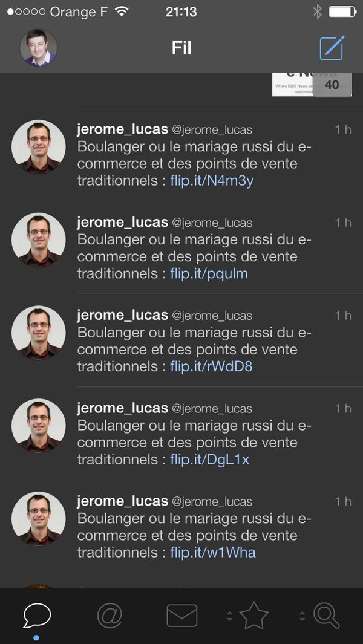This screenshot has width=363, height=644.
Task: Open link flip.it/N4m3y
Action: tap(212, 181)
